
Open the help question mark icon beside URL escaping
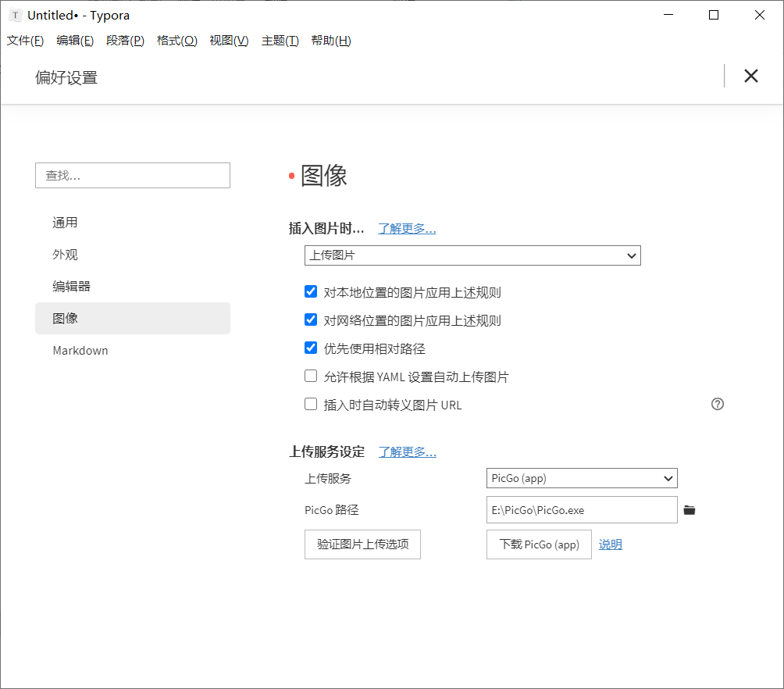pyautogui.click(x=718, y=404)
